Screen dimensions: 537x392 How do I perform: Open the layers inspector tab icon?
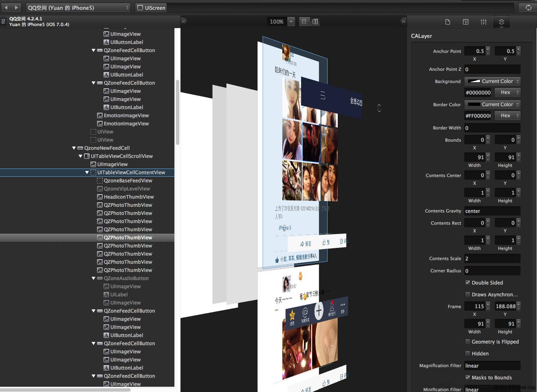502,22
